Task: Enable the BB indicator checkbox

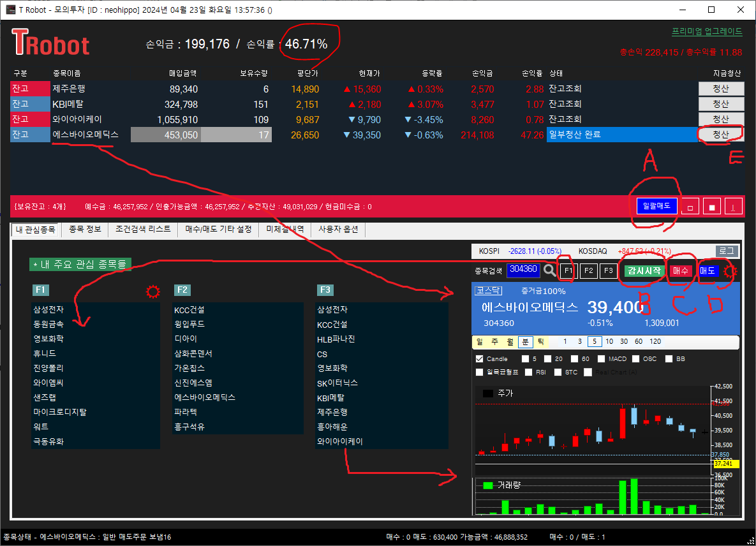Action: pyautogui.click(x=669, y=359)
